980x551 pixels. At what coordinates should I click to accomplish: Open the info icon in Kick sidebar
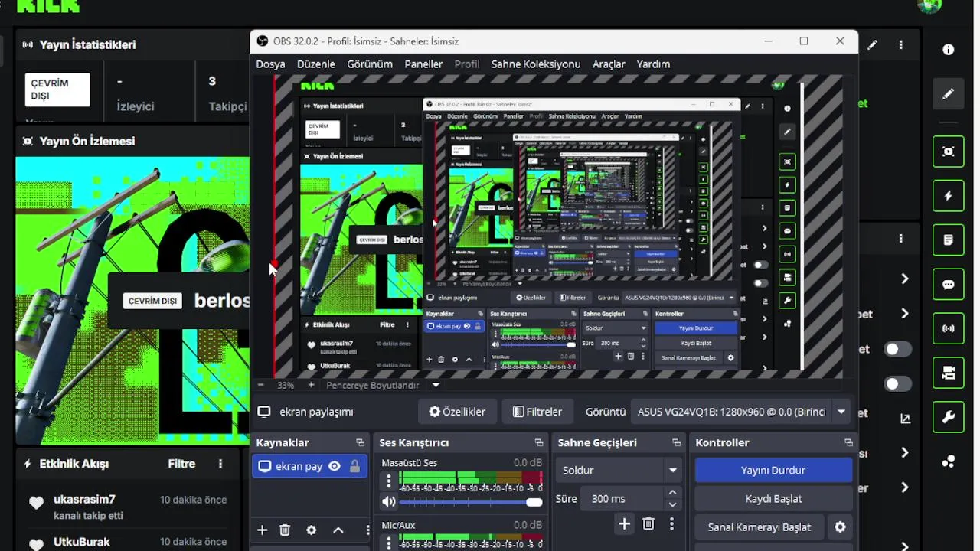tap(949, 50)
